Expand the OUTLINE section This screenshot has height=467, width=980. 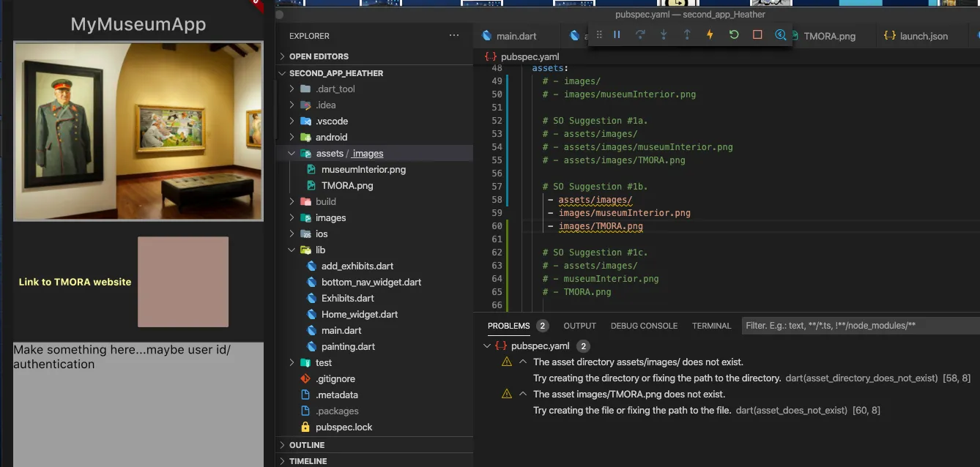pyautogui.click(x=307, y=445)
